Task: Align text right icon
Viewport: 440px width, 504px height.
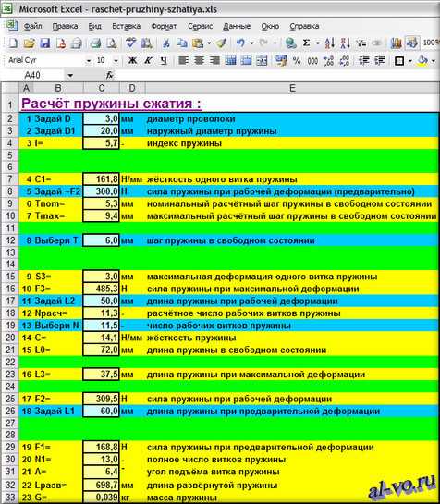Action: point(214,60)
